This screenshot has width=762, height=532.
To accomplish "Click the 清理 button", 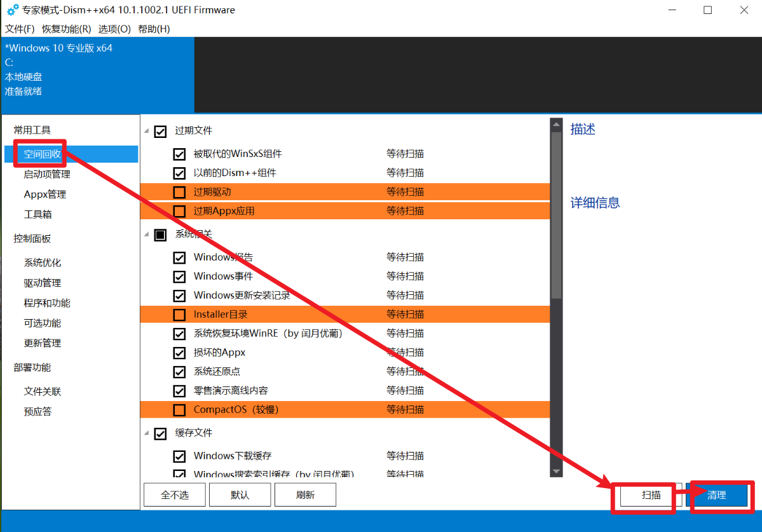I will (x=716, y=495).
